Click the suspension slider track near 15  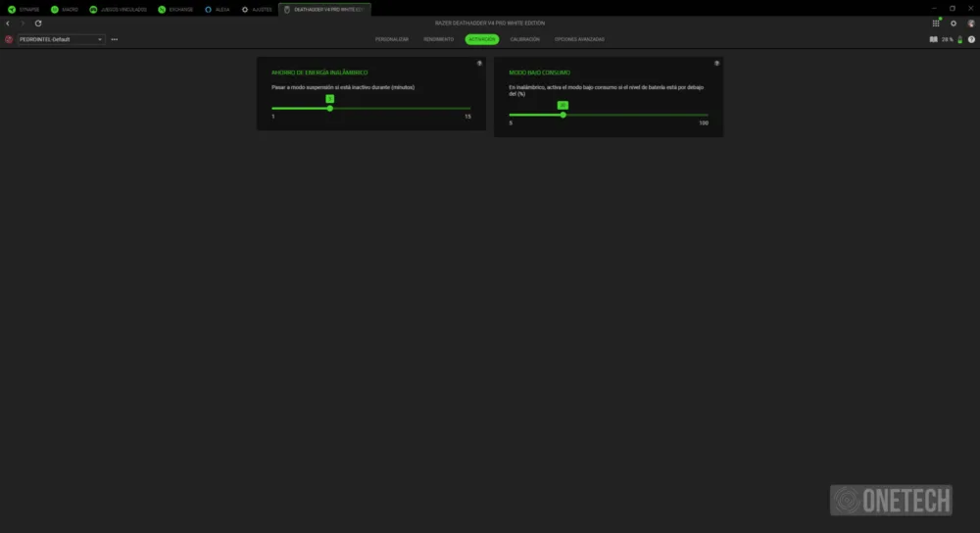465,108
